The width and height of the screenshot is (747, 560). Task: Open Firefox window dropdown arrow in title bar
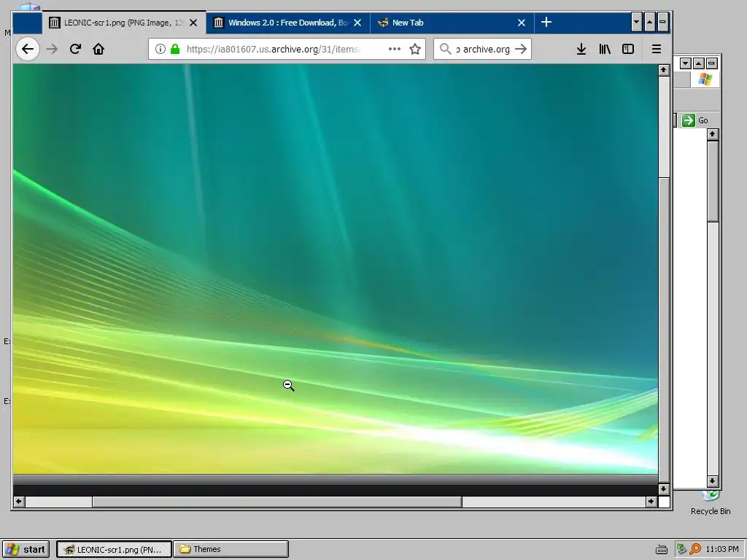(x=636, y=23)
